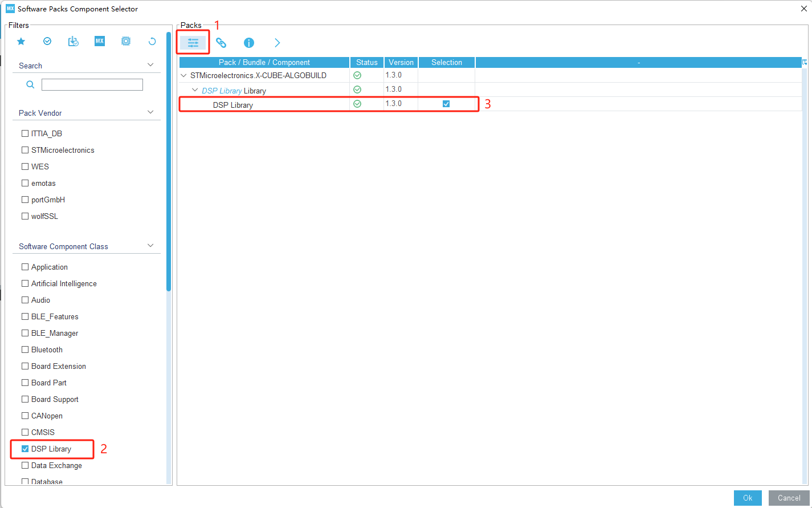This screenshot has height=508, width=812.
Task: Open the DSP Library bundle link
Action: [222, 91]
